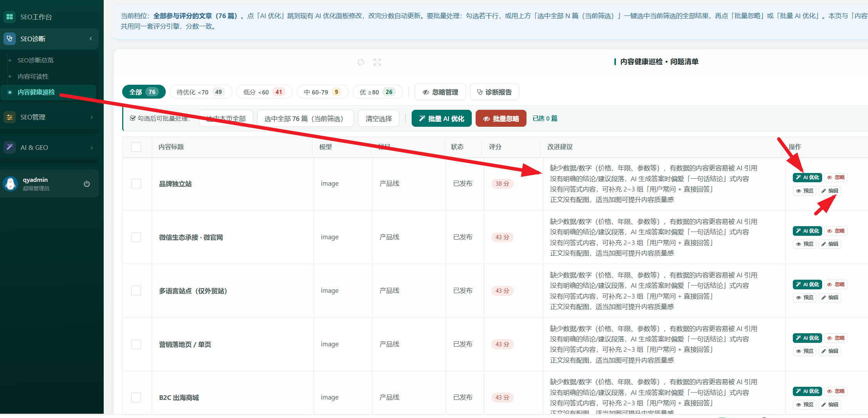
Task: Expand the SEO管理 menu chevron
Action: point(92,117)
